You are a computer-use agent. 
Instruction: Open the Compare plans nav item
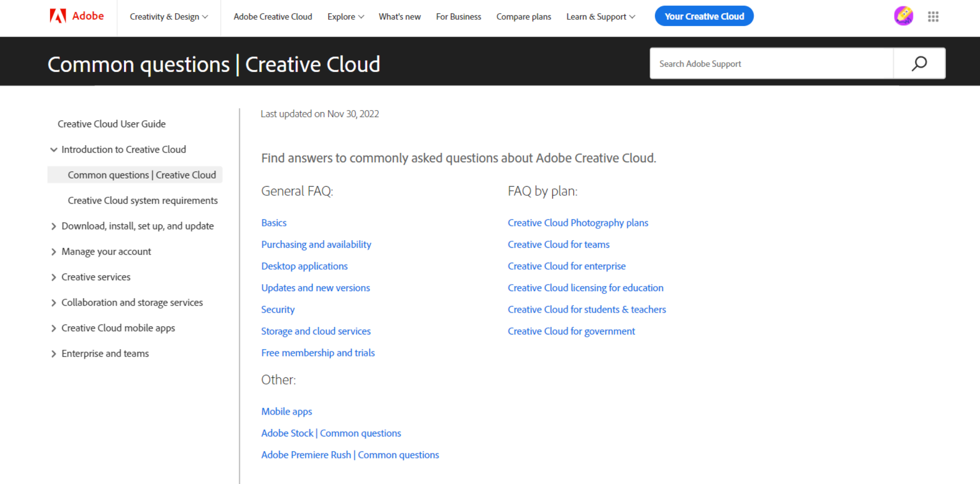coord(524,17)
